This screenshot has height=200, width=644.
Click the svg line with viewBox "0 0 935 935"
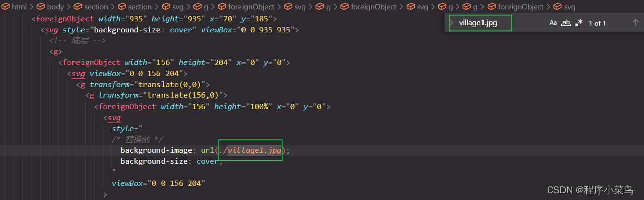(170, 30)
